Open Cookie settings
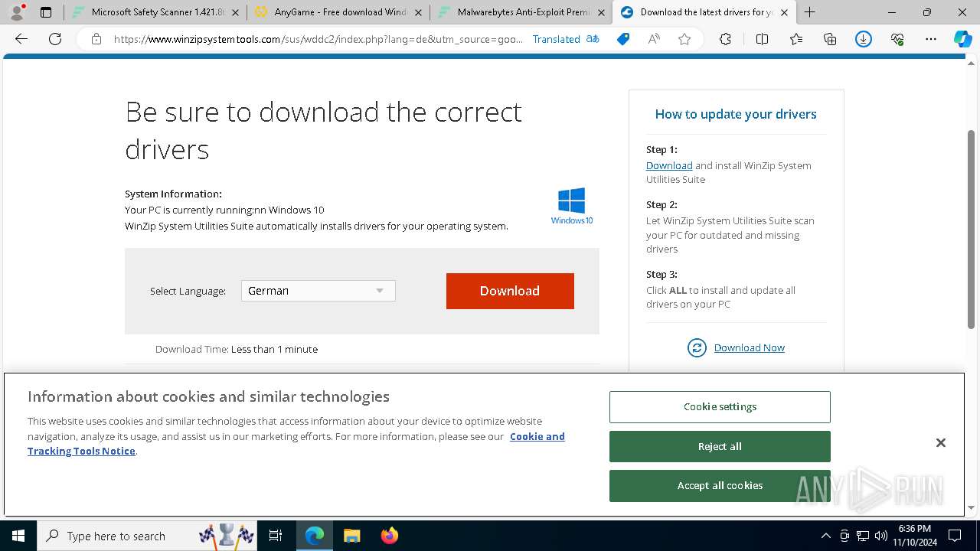The image size is (980, 551). 720,407
